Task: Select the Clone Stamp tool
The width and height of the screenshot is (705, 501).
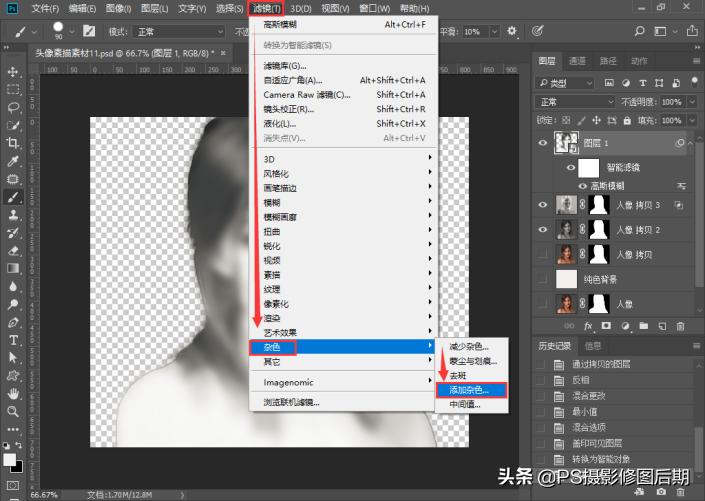Action: pyautogui.click(x=13, y=215)
